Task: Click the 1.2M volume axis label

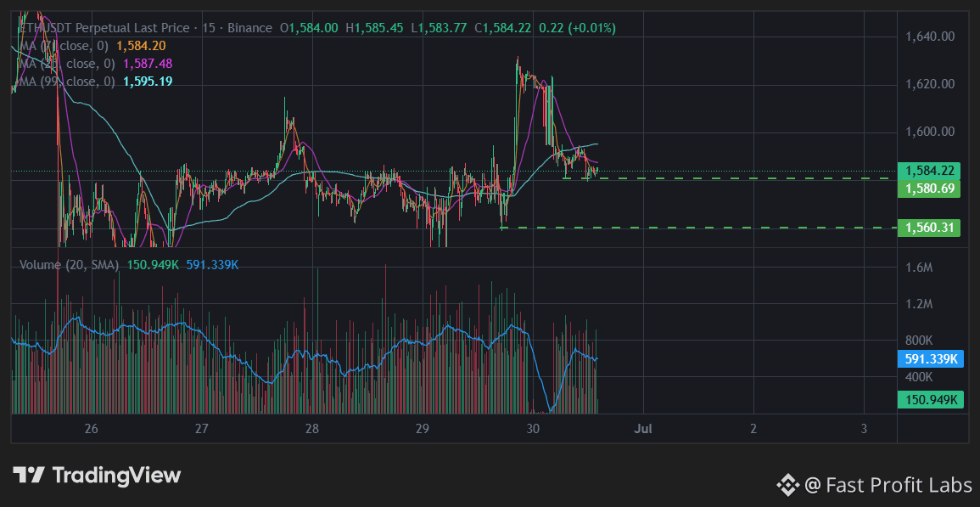Action: pyautogui.click(x=919, y=304)
